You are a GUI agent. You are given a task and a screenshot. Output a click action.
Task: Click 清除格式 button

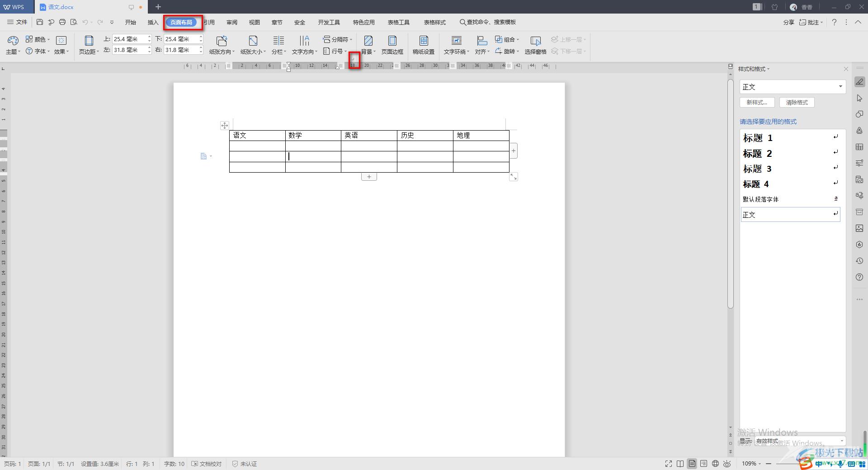797,103
